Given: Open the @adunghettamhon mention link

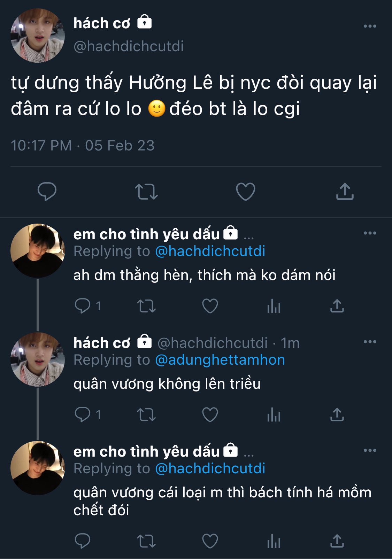Looking at the screenshot, I should point(220,360).
